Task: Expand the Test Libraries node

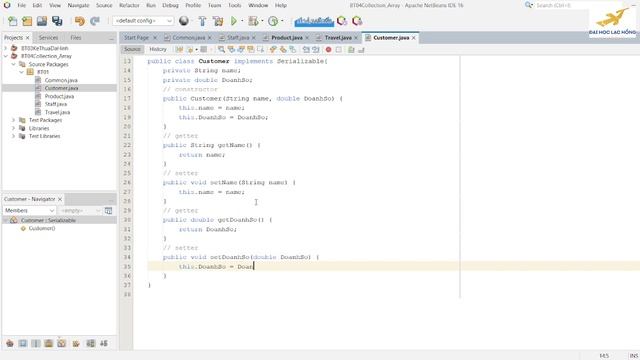Action: (x=13, y=136)
